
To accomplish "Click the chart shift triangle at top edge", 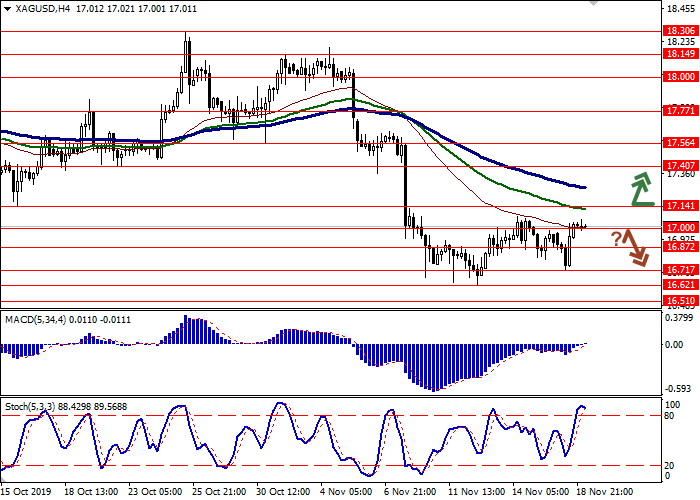I will 595,4.
